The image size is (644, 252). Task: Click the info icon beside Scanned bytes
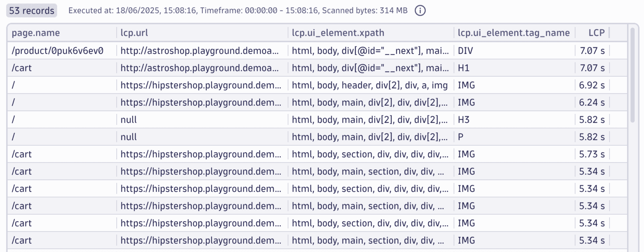(x=420, y=11)
